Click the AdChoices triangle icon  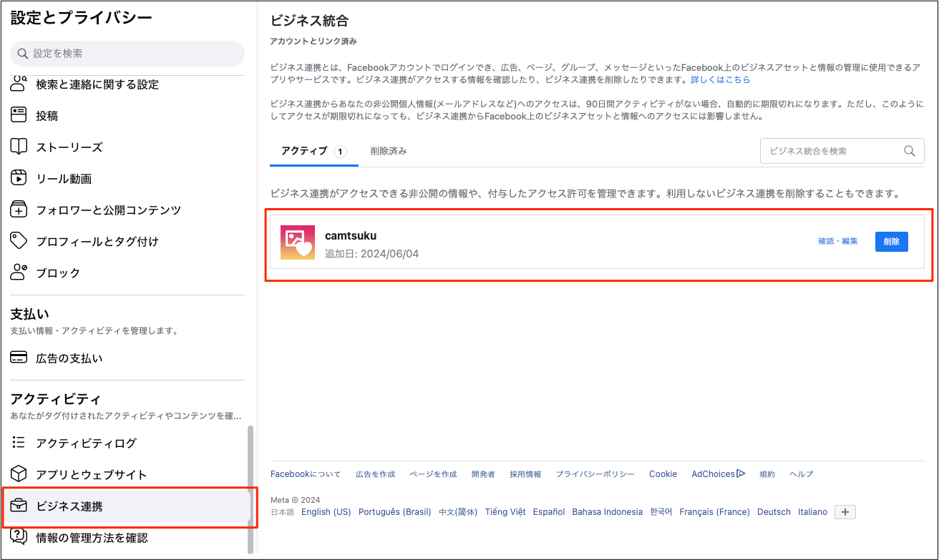click(741, 473)
